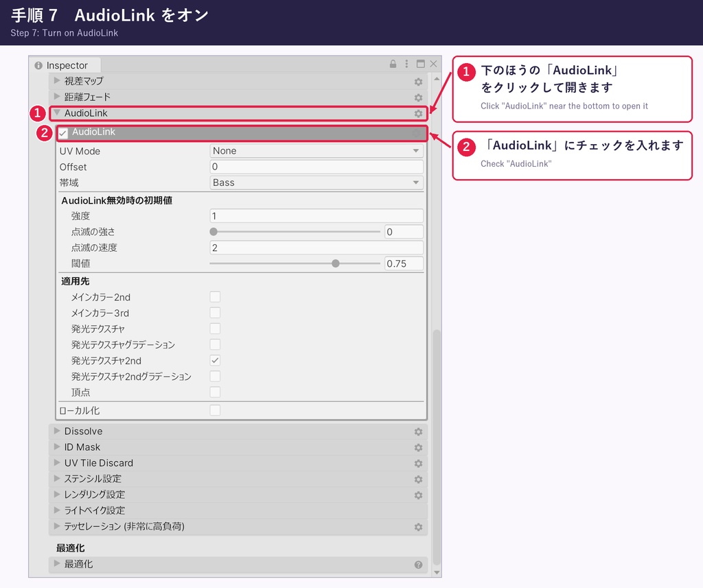Click the 強度 value field
Image resolution: width=703 pixels, height=588 pixels.
(x=316, y=216)
